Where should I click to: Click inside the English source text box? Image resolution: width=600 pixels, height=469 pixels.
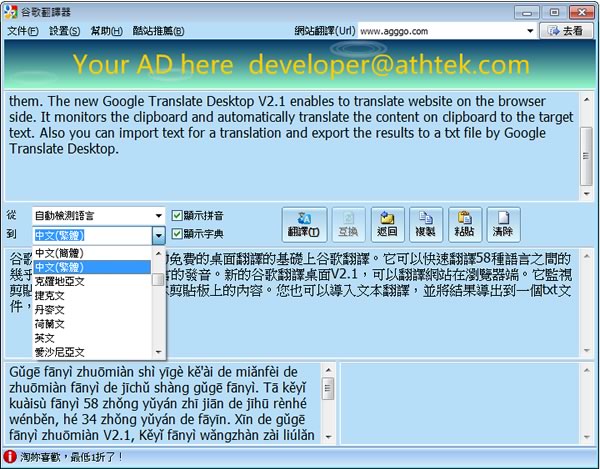(x=292, y=145)
